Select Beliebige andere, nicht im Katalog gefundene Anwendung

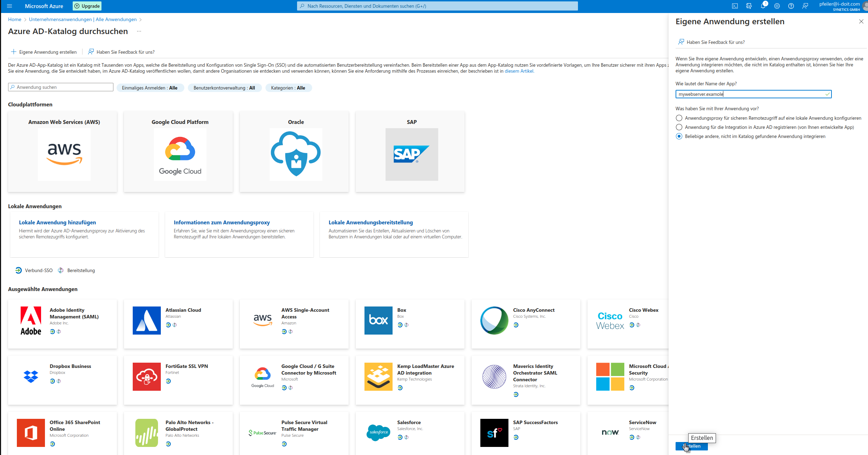click(679, 136)
